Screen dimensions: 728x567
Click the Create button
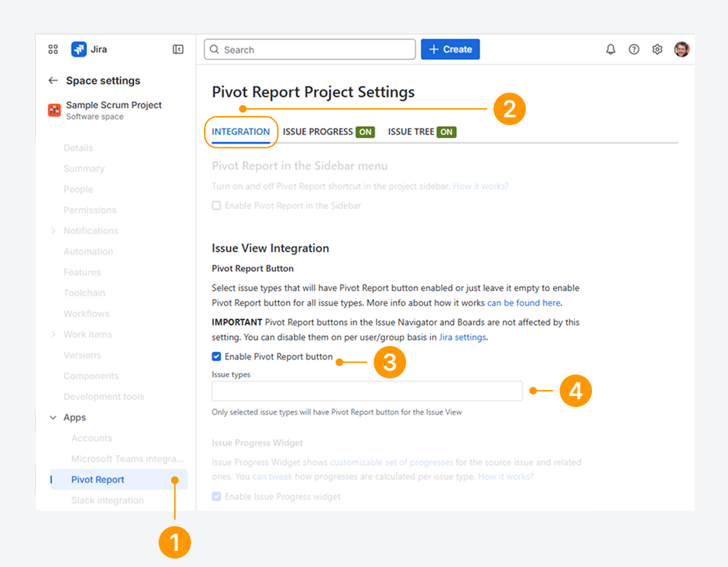point(450,49)
